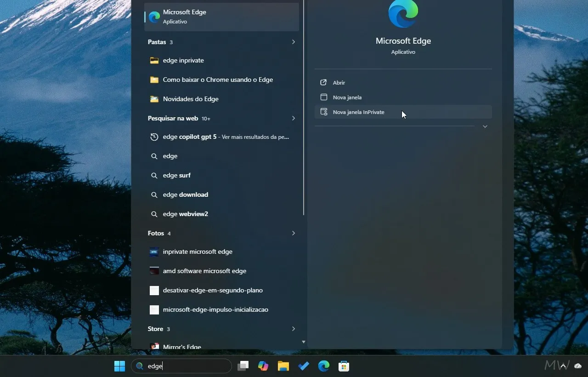Image resolution: width=588 pixels, height=377 pixels.
Task: Open Novidades do Edge folder
Action: point(221,99)
